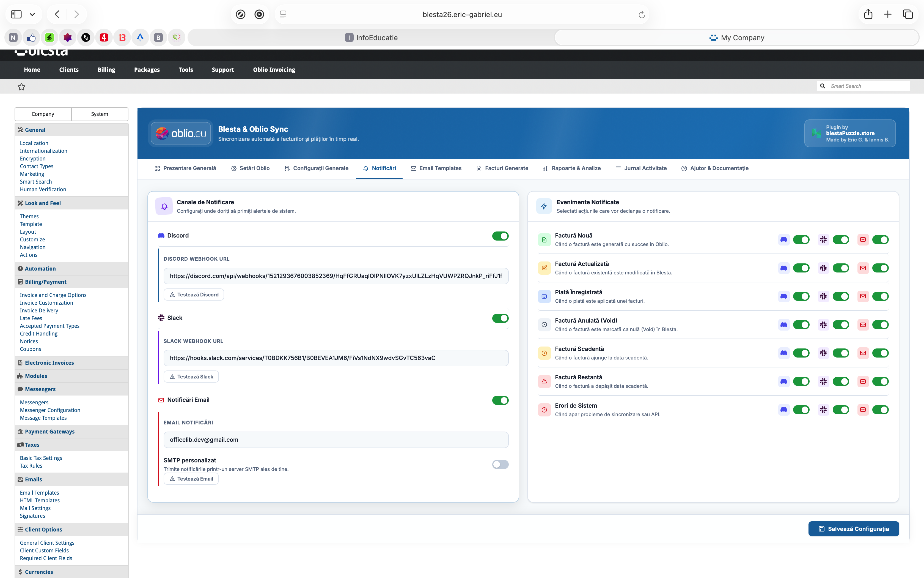Open the Packages menu
This screenshot has height=578, width=924.
coord(147,70)
